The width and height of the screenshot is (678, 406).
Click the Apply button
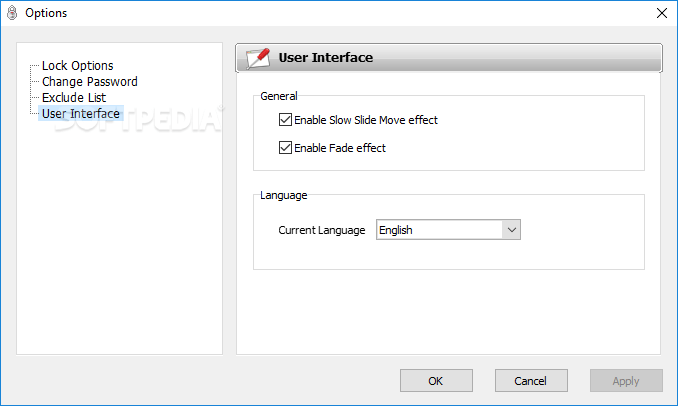[626, 381]
